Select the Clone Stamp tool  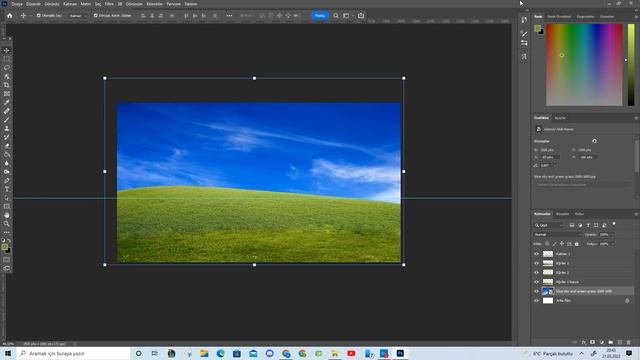[x=7, y=129]
